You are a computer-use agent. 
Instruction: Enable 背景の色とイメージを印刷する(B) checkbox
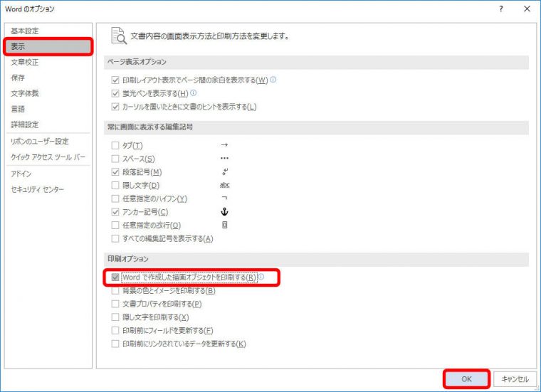[115, 291]
